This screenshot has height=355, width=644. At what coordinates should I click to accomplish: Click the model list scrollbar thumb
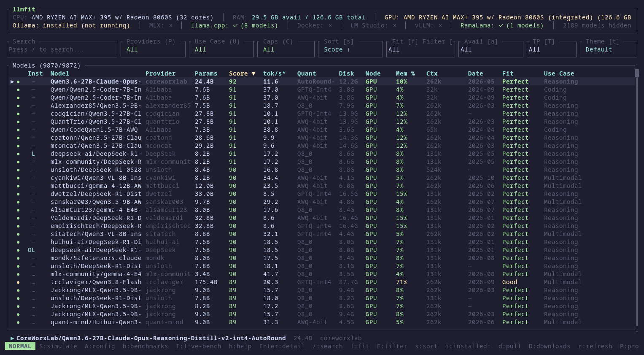click(x=637, y=73)
